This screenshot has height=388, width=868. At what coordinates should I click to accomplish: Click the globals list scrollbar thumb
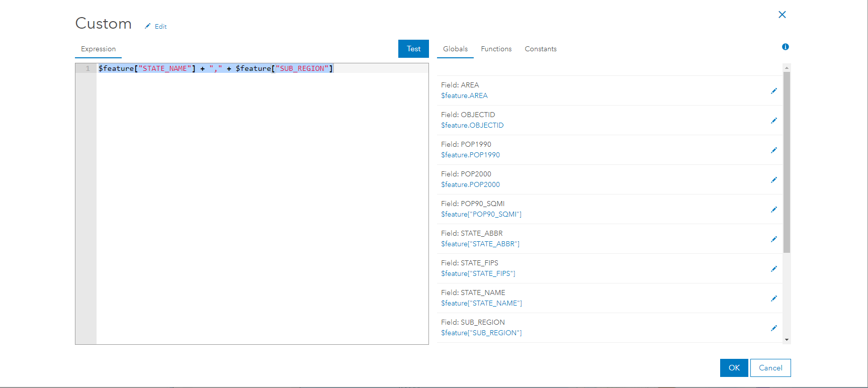[x=787, y=162]
